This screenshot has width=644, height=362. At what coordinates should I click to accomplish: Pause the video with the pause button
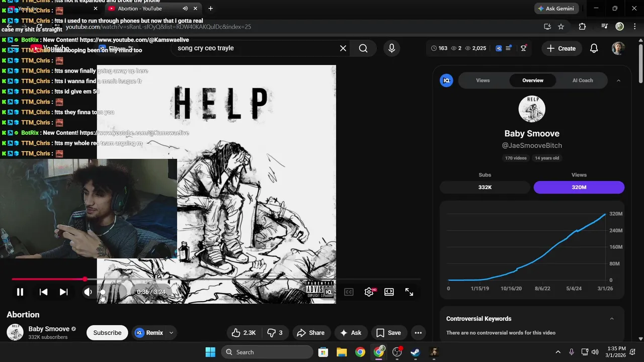coord(20,292)
